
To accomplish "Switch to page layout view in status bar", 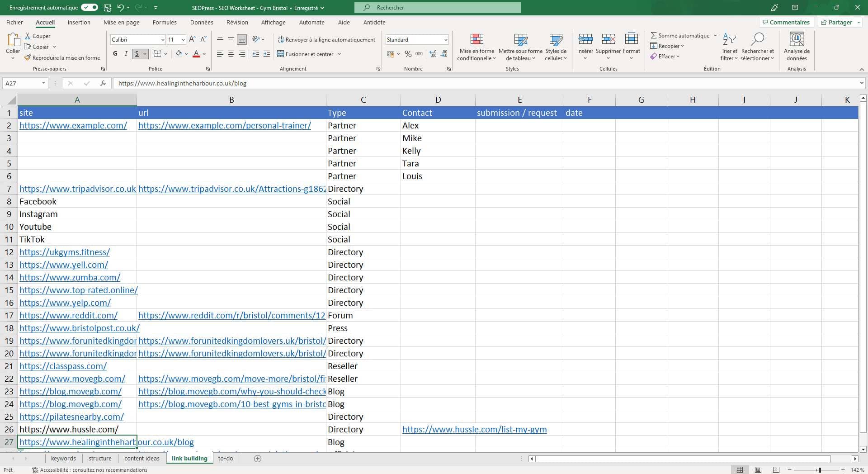I will [758, 470].
